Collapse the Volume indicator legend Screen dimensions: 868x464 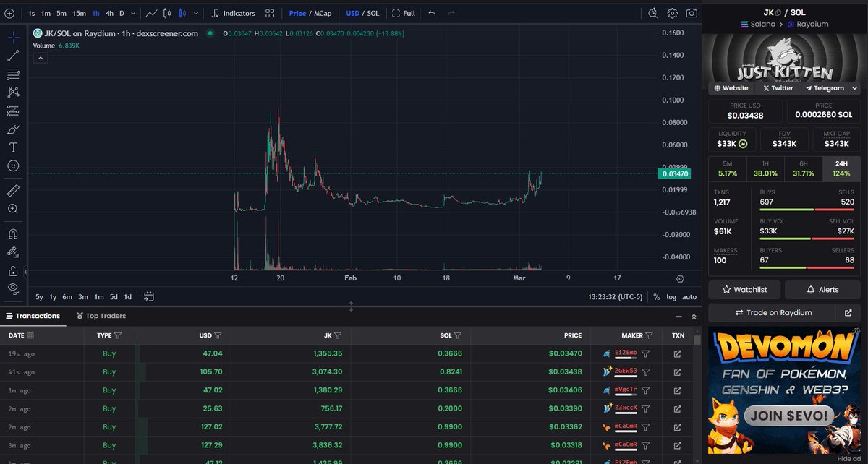click(x=40, y=58)
